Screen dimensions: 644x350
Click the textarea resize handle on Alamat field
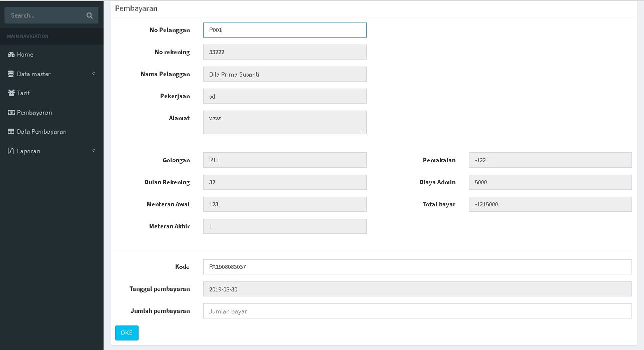[x=364, y=131]
